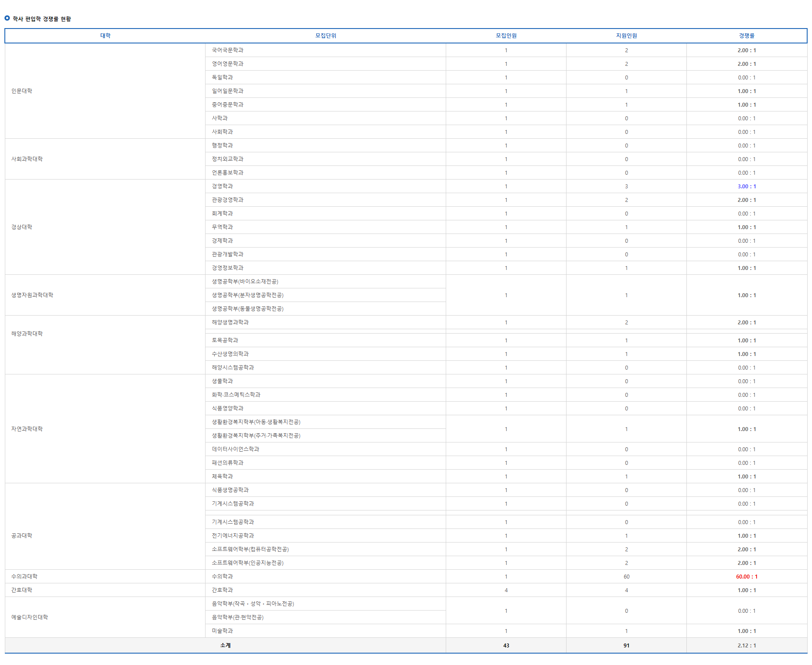Click the 모집단위 column header
Image resolution: width=812 pixels, height=665 pixels.
[326, 36]
